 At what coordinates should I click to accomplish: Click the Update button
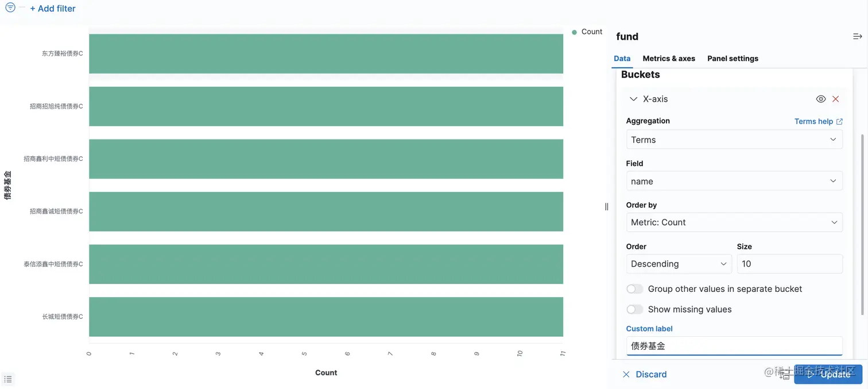point(828,375)
